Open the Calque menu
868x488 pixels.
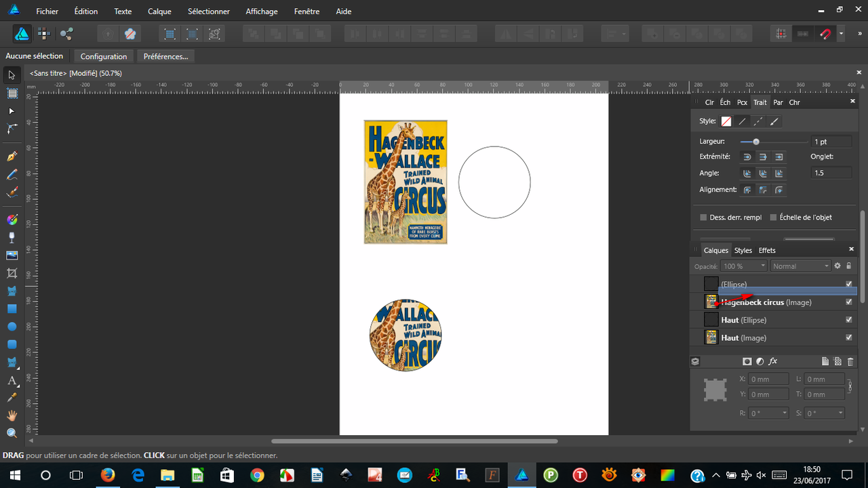tap(159, 12)
